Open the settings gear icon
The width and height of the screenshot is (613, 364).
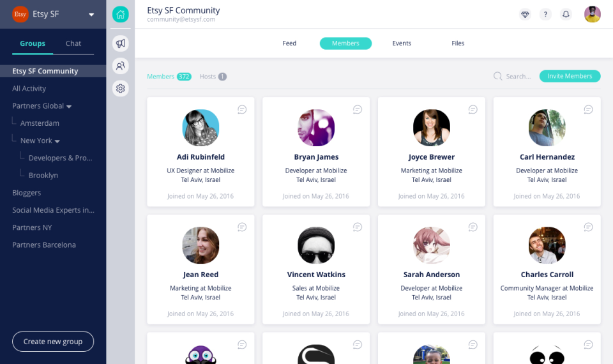pos(121,88)
